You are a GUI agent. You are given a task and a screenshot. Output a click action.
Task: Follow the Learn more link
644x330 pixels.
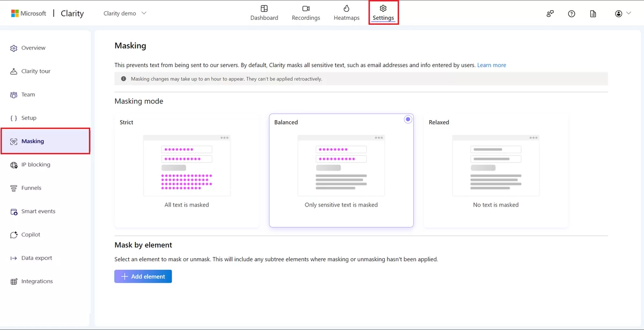point(492,65)
